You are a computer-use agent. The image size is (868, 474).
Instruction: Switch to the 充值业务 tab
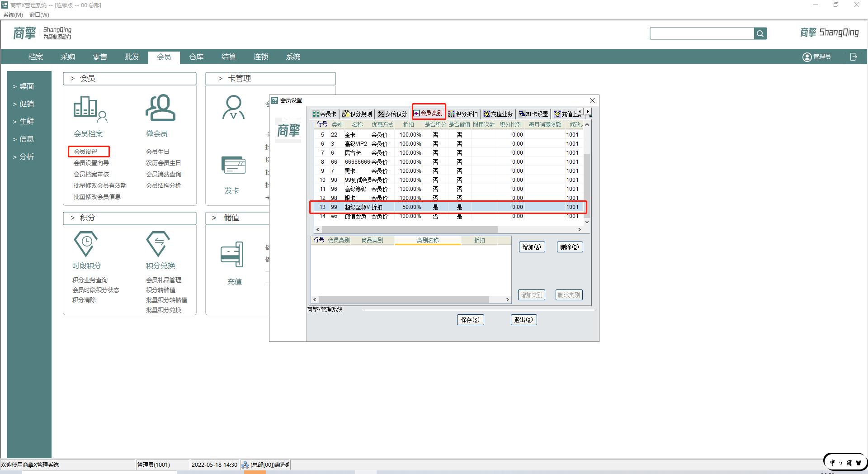click(x=498, y=114)
